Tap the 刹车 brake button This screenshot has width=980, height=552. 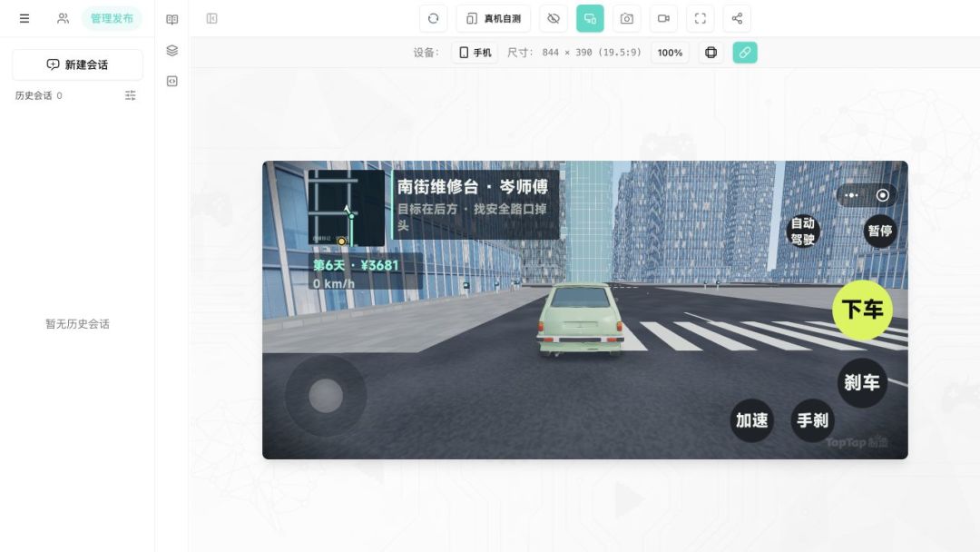(862, 382)
